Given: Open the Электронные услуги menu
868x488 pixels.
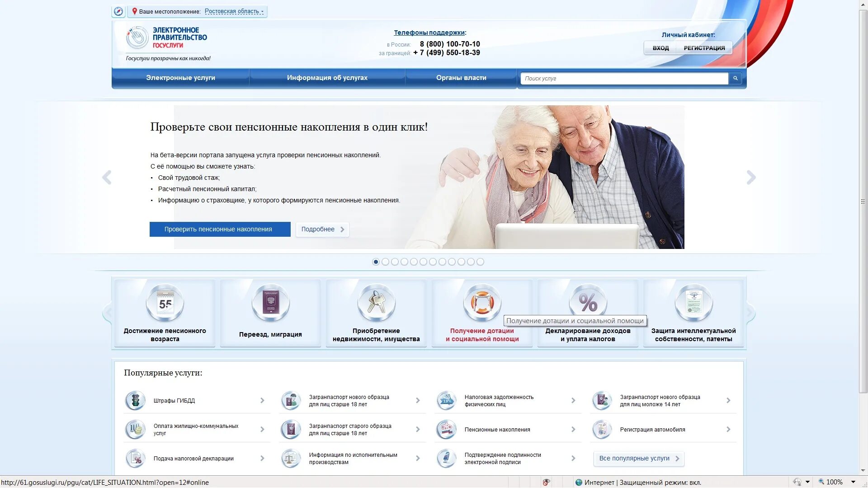Looking at the screenshot, I should pyautogui.click(x=180, y=78).
